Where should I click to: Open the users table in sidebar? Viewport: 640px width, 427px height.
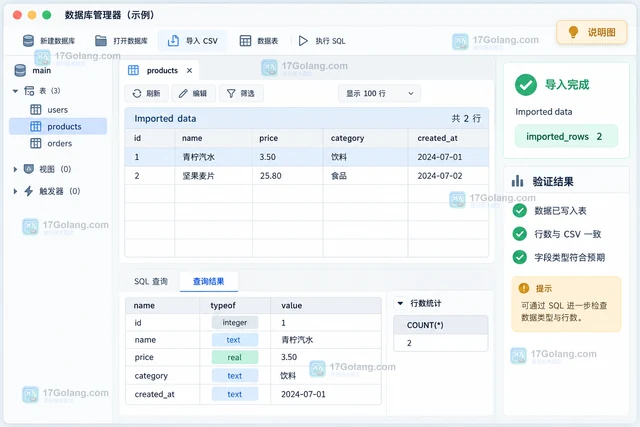pyautogui.click(x=58, y=110)
